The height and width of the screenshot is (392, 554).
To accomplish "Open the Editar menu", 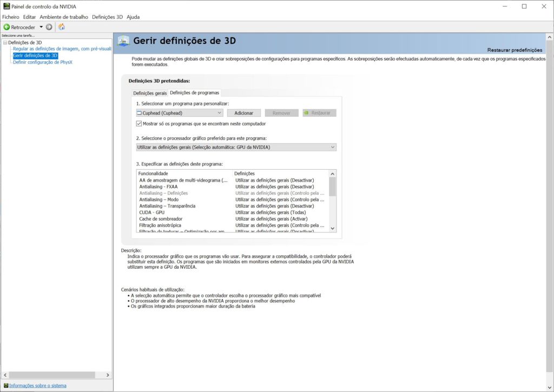I will tap(29, 17).
